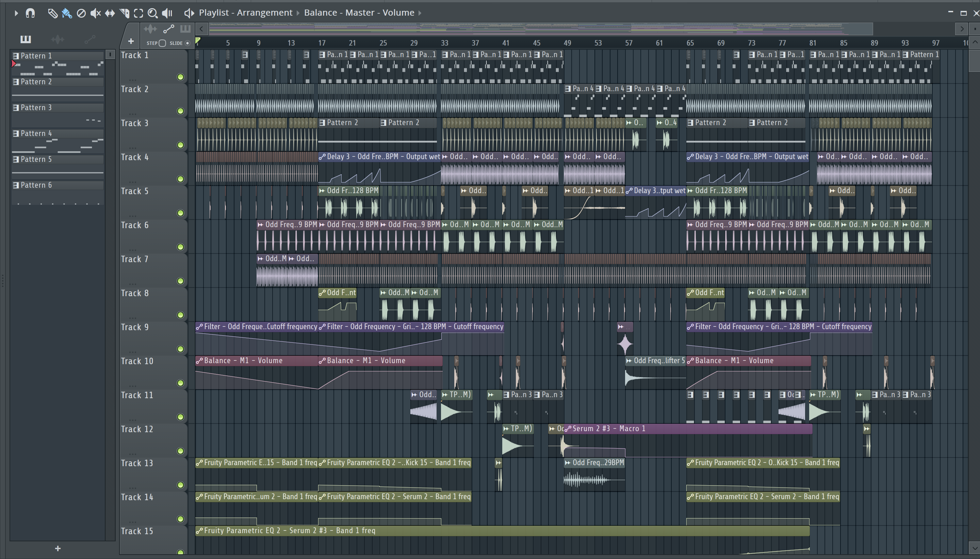Viewport: 980px width, 559px height.
Task: Show automation clips in the picker panel
Action: (x=90, y=39)
